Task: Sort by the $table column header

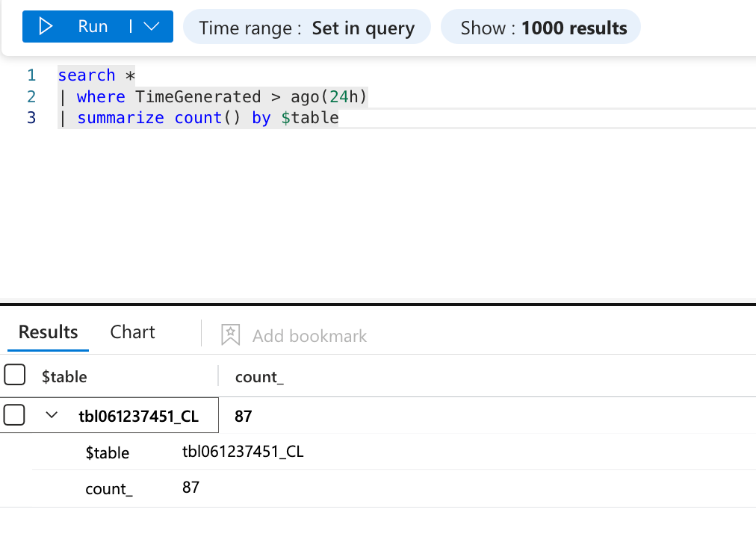Action: 64,377
